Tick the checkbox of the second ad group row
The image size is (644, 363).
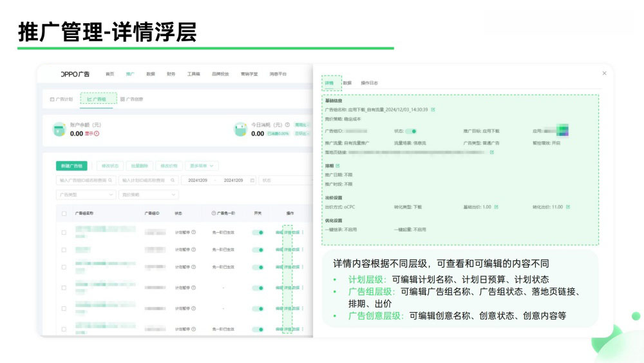[x=64, y=250]
